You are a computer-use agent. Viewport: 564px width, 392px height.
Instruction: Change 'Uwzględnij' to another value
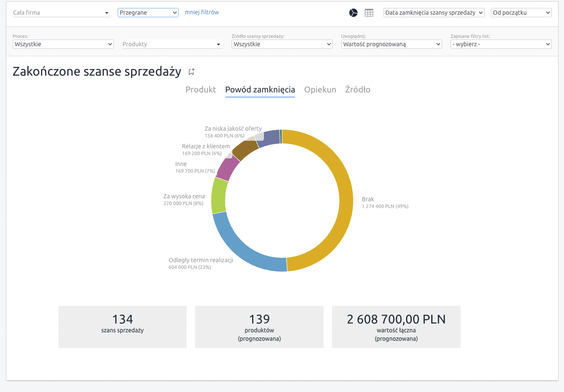coord(391,44)
